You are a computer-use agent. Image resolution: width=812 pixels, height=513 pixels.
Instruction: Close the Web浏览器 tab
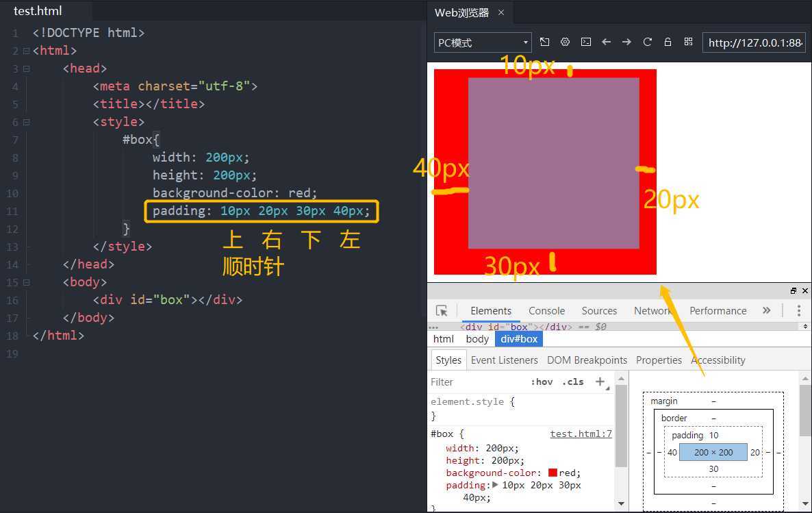click(500, 12)
